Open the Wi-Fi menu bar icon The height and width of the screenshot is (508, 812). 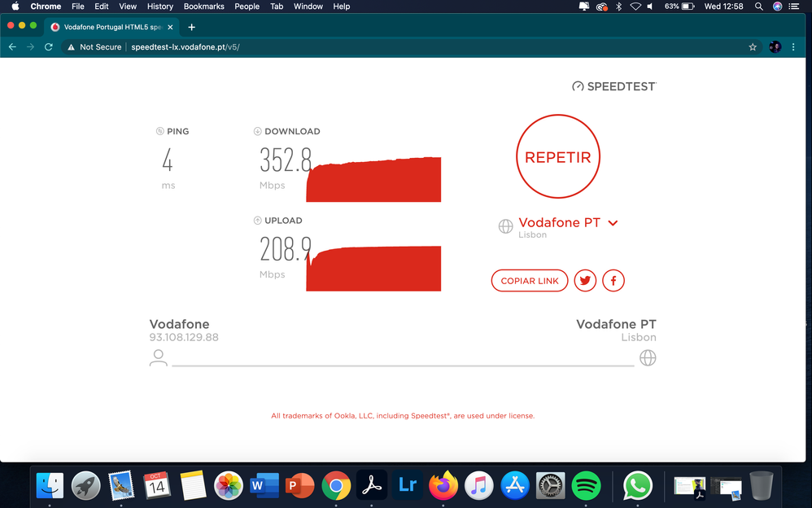pos(634,7)
